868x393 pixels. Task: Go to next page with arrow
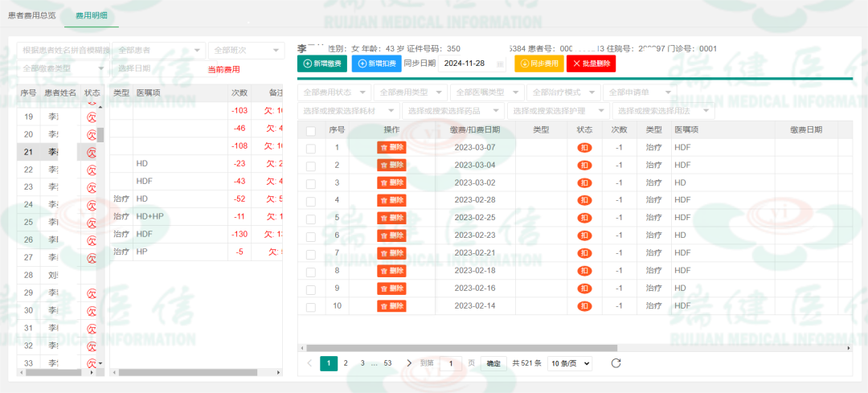point(409,363)
